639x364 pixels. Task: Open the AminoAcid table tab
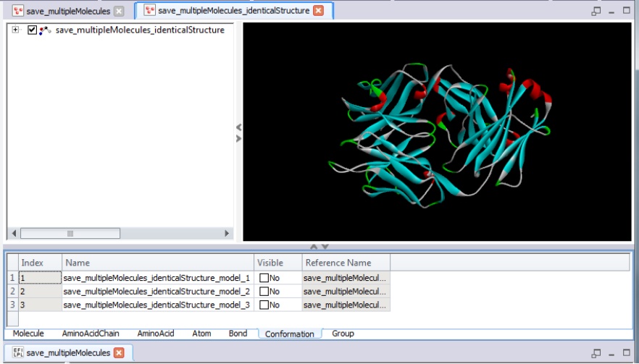156,334
